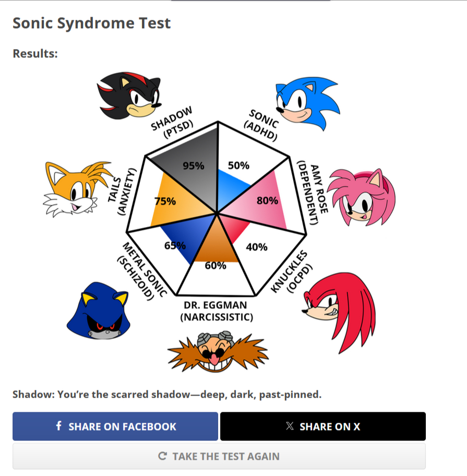The image size is (467, 476).
Task: Click the blue Sonic character icon
Action: click(x=307, y=102)
